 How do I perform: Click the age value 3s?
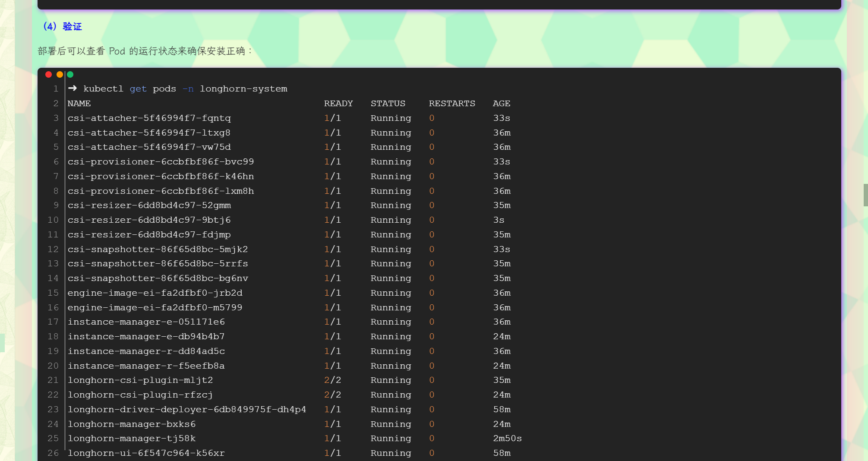[499, 220]
